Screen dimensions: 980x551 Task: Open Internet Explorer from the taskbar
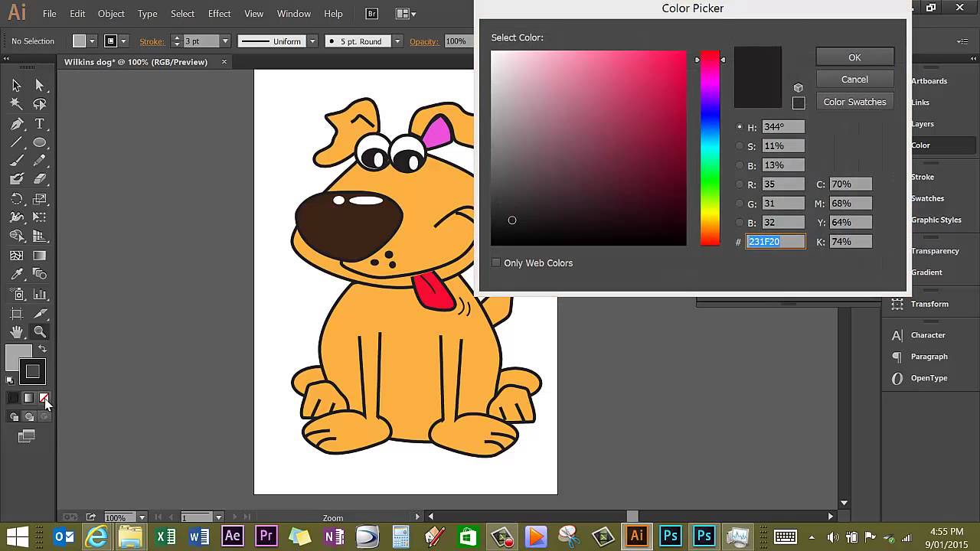point(97,536)
